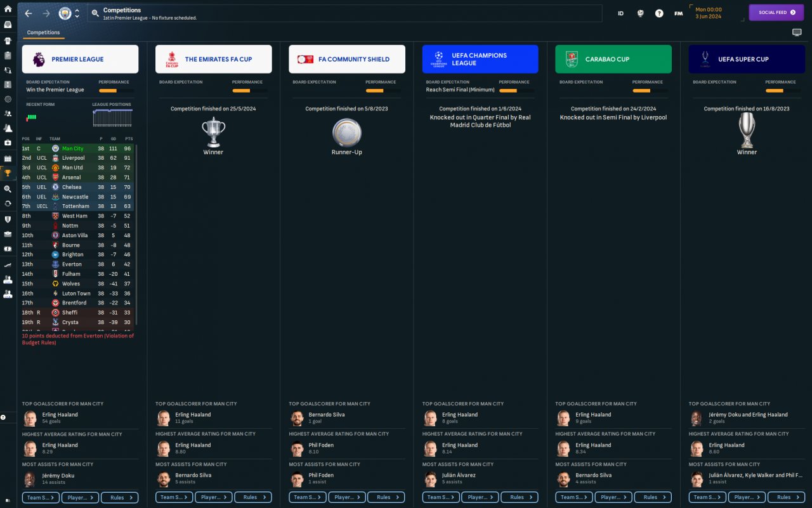
Task: Click the Premier League logo on its card
Action: click(39, 59)
